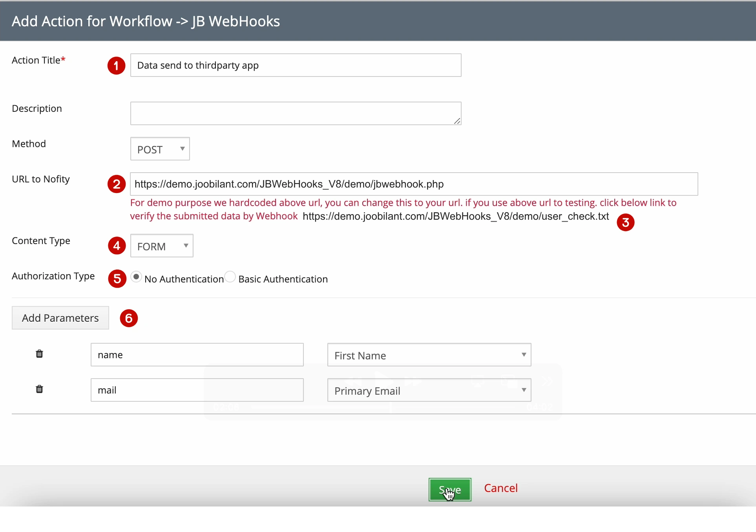The height and width of the screenshot is (532, 756).
Task: Select No Authentication radio option
Action: [136, 277]
